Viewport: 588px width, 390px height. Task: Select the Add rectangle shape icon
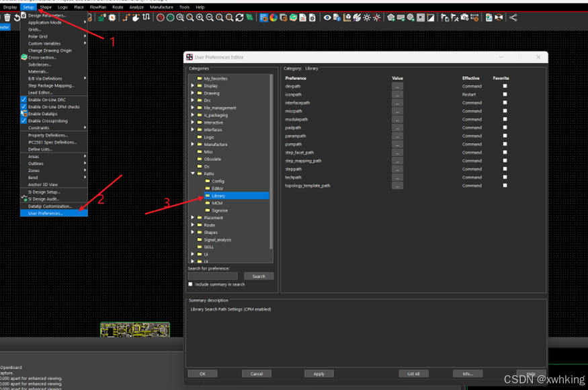coord(401,17)
